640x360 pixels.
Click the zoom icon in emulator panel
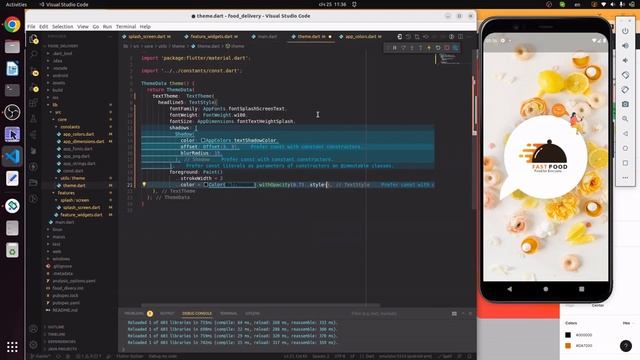[x=625, y=119]
